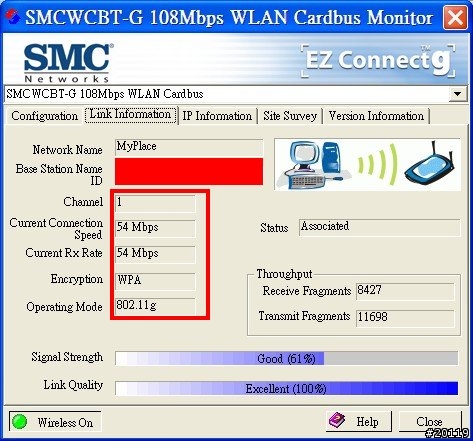Click the Channel label
Viewport: 473px width, 441px height.
coord(83,202)
